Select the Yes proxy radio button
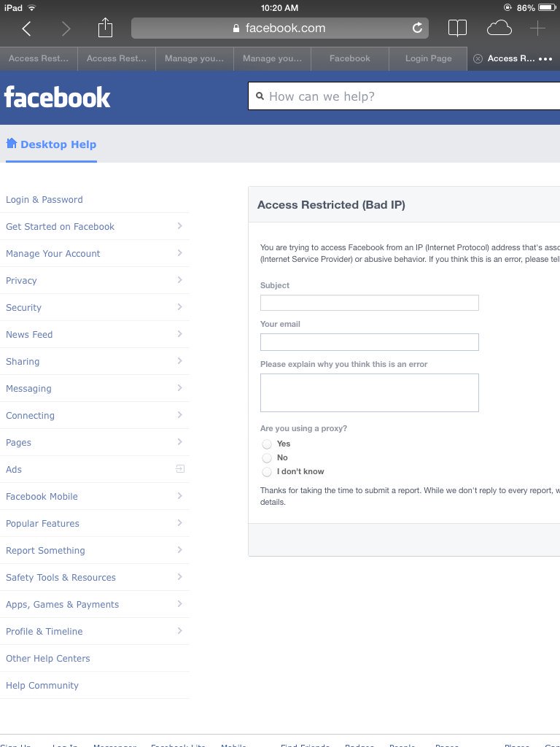Image resolution: width=560 pixels, height=747 pixels. click(267, 444)
